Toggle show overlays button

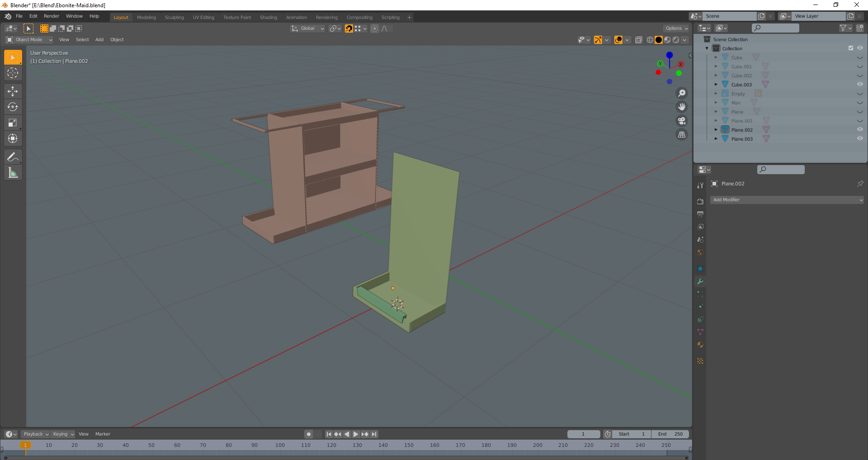[618, 40]
